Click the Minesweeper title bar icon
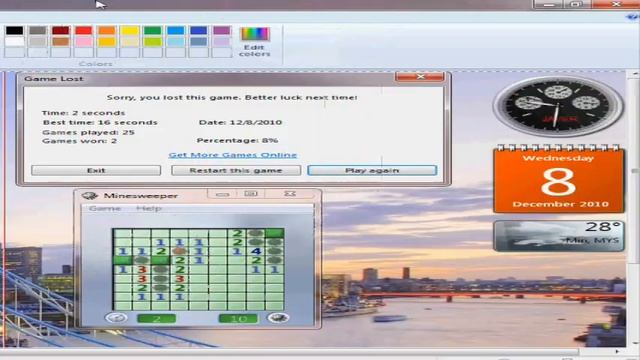 point(90,196)
